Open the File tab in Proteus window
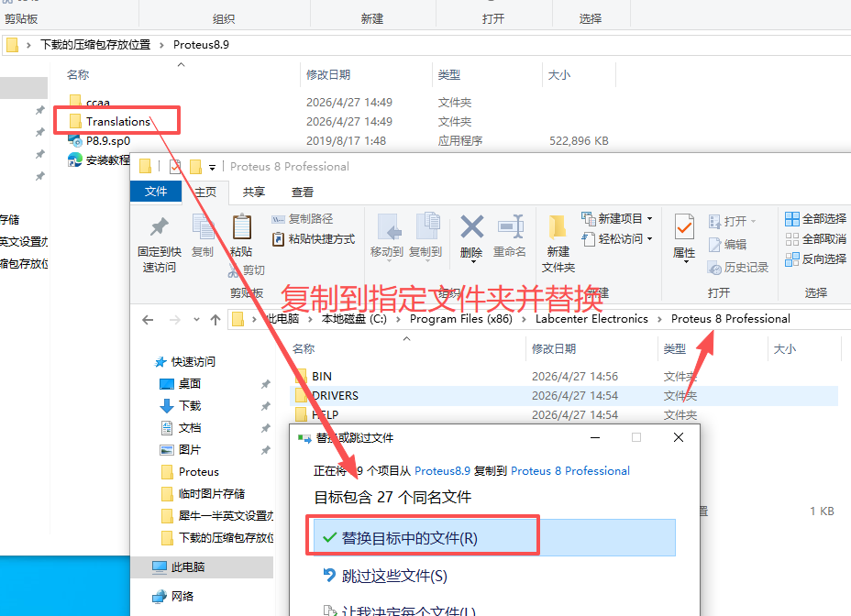851x616 pixels. pos(156,192)
